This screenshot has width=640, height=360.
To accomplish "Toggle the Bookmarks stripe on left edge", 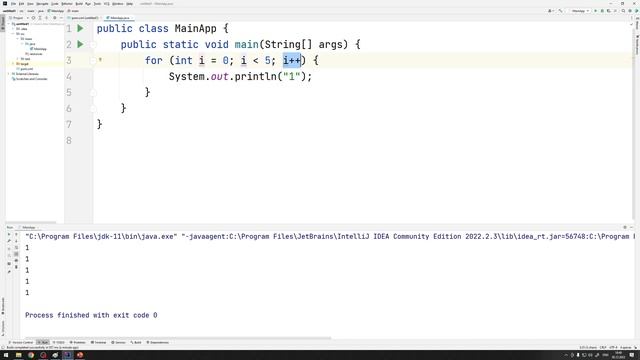I will 2,306.
